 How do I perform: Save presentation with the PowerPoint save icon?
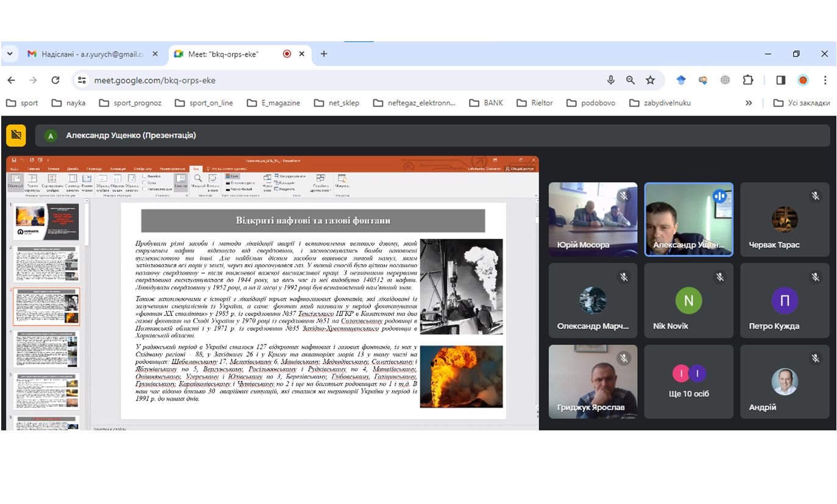14,160
